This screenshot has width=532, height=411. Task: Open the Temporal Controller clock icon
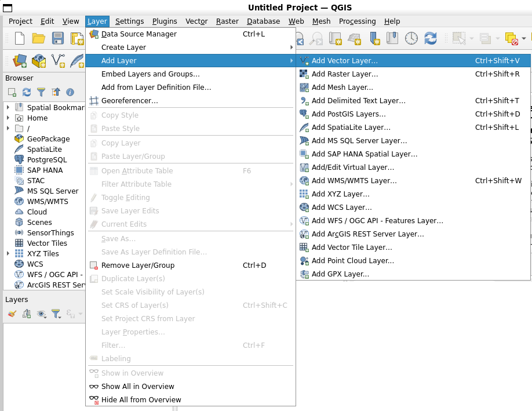click(x=411, y=39)
